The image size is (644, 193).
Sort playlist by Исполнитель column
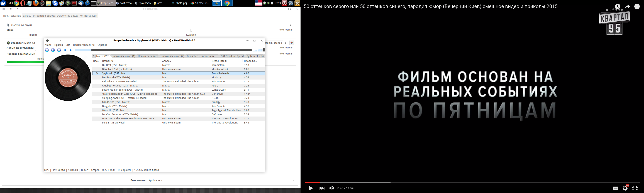click(226, 61)
